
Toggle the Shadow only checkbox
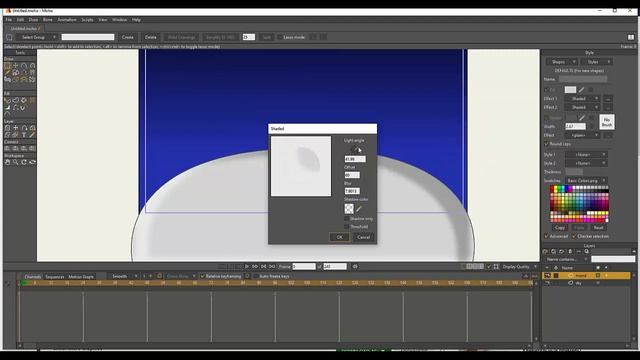(347, 219)
